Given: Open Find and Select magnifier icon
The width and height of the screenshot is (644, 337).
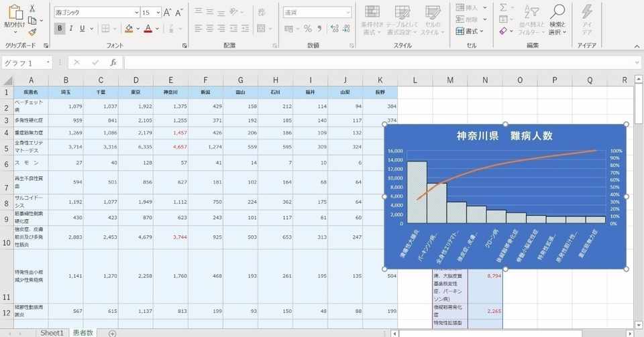Looking at the screenshot, I should point(557,12).
